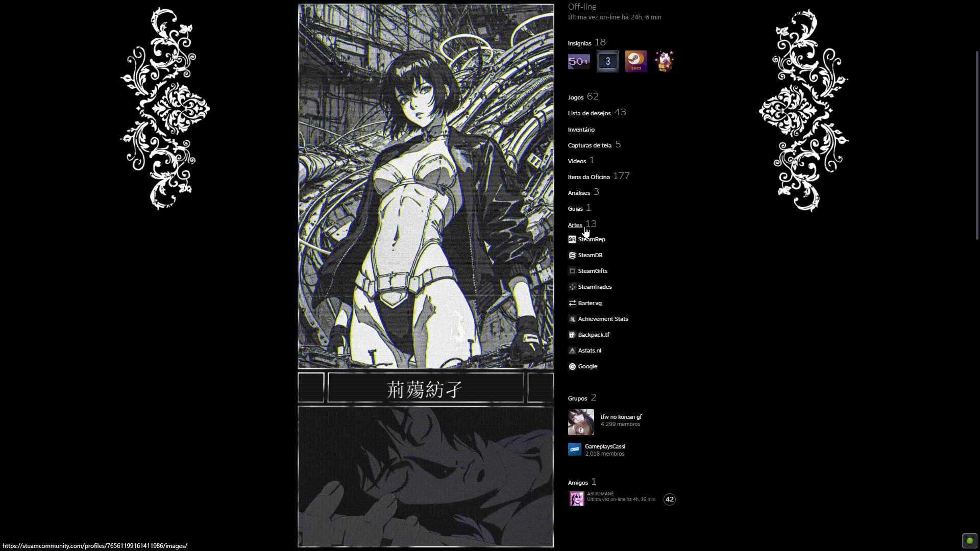Open the Barter.vg arrows icon

pyautogui.click(x=572, y=303)
